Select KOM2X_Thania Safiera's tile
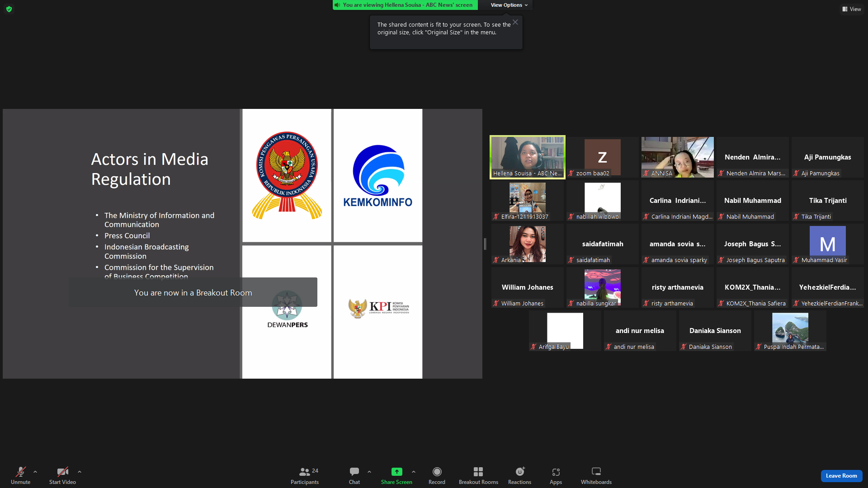 click(753, 287)
